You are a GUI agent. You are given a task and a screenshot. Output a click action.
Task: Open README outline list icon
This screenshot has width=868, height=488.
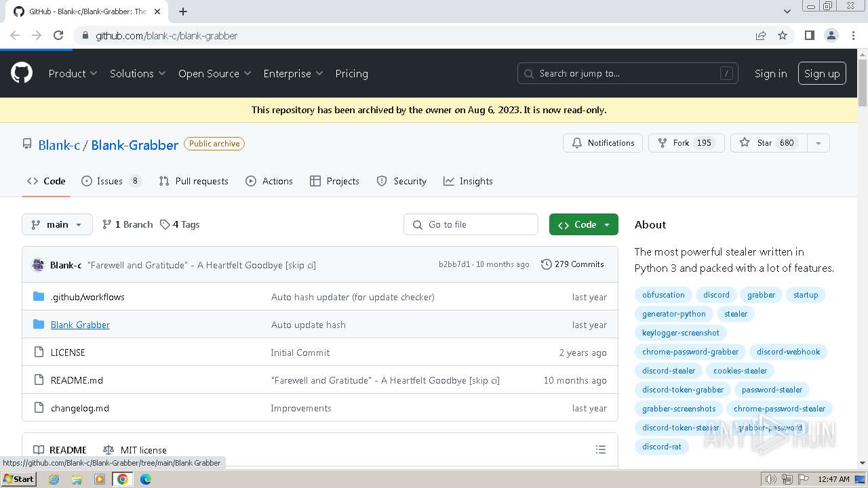click(x=600, y=449)
